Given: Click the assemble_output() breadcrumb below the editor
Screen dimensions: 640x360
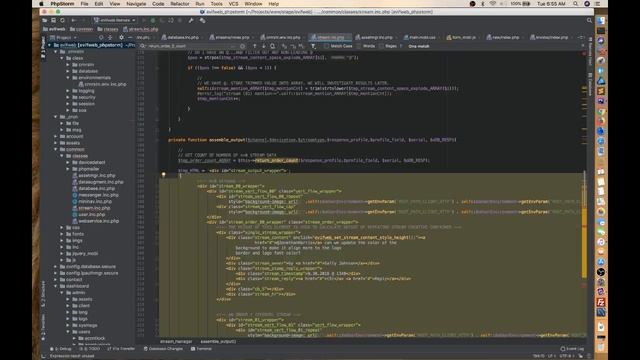Looking at the screenshot, I should click(x=218, y=341).
